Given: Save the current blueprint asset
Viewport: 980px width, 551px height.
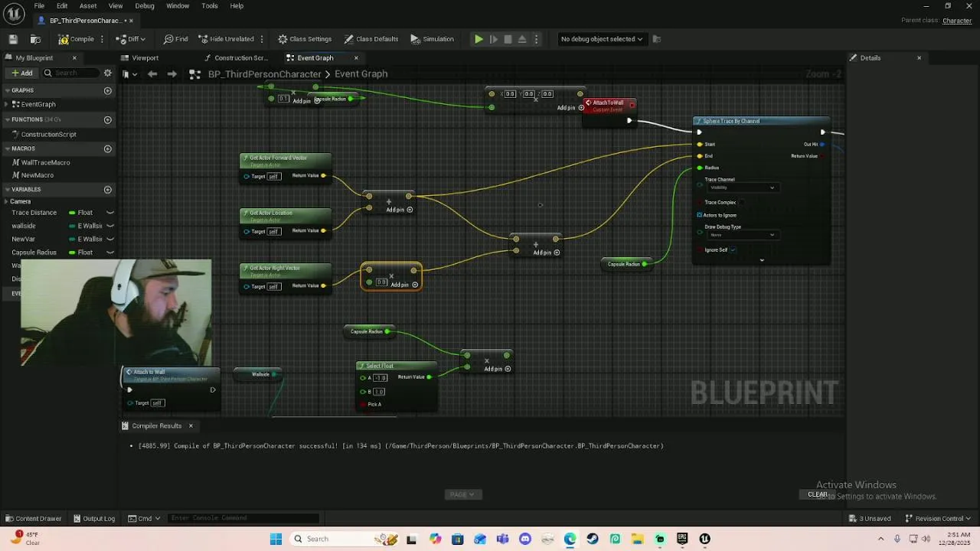Looking at the screenshot, I should (x=13, y=39).
